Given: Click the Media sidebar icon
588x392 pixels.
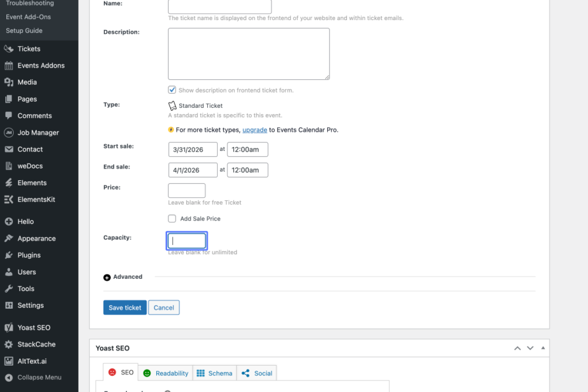Looking at the screenshot, I should [9, 82].
